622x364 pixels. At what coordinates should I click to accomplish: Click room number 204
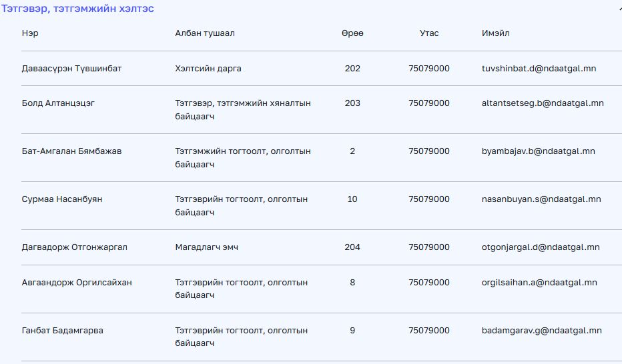tap(352, 247)
